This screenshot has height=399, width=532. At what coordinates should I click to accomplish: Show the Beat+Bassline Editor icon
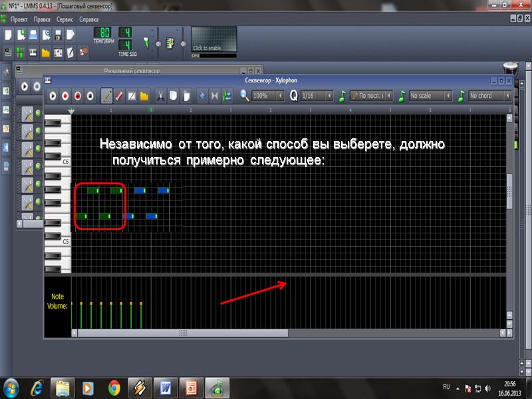(x=21, y=53)
